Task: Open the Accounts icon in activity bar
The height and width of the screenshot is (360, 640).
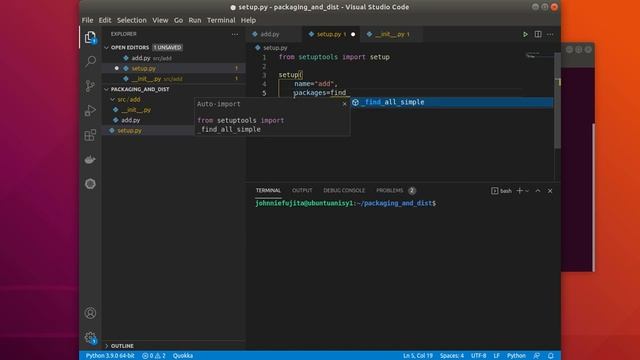Action: tap(90, 313)
